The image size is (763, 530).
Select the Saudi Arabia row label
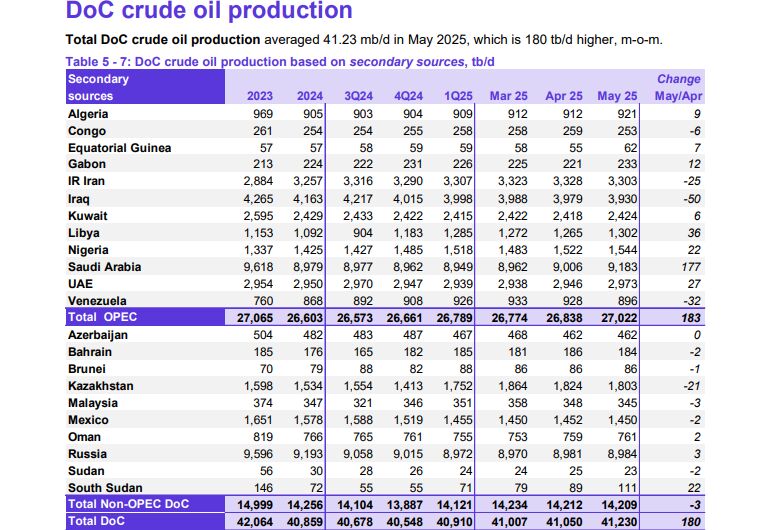click(x=104, y=267)
